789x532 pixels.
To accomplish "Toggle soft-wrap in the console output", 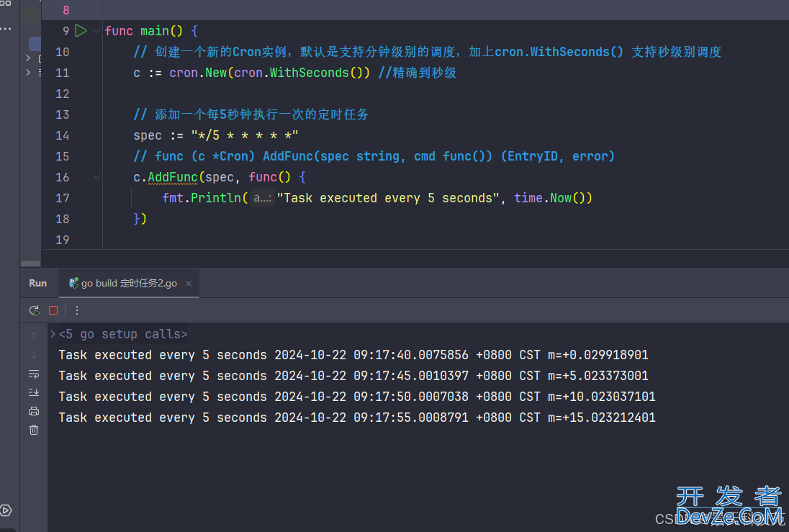I will click(x=34, y=374).
